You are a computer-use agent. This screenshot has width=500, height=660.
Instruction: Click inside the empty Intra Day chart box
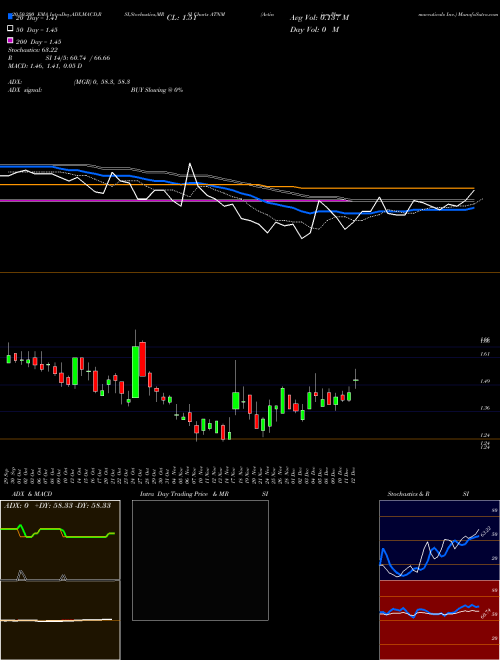200,560
